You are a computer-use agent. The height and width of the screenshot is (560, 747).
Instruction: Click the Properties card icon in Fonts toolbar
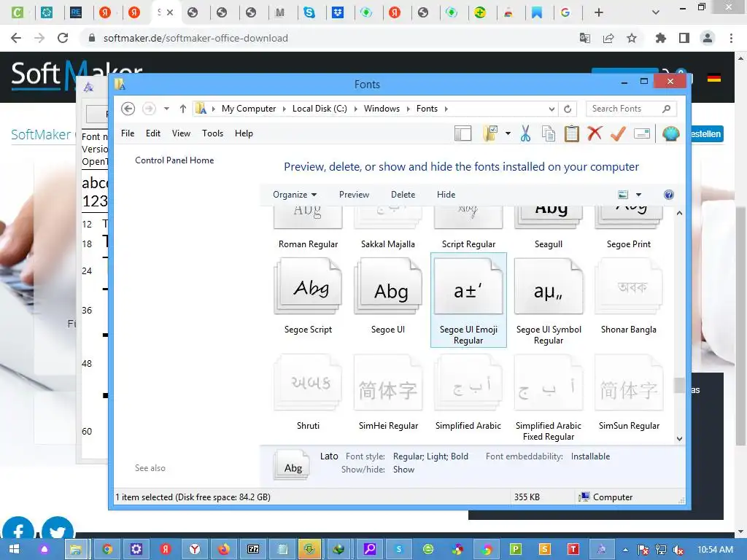642,134
